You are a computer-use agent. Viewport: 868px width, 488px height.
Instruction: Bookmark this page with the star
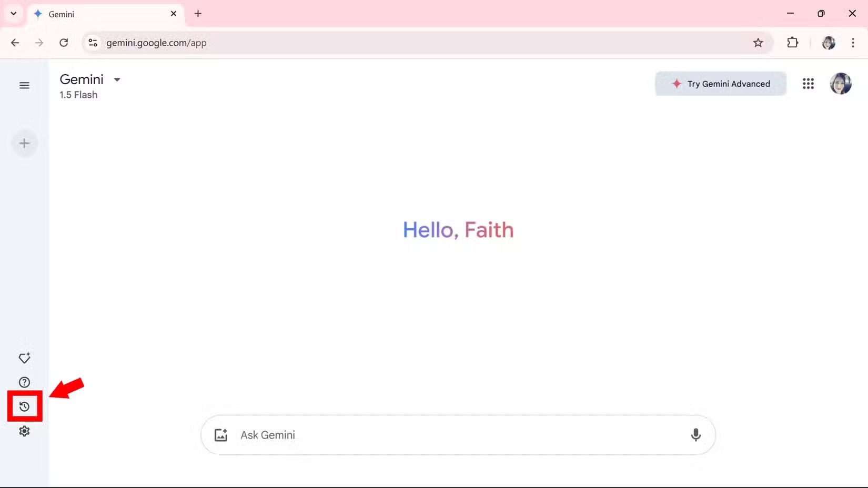(x=758, y=43)
